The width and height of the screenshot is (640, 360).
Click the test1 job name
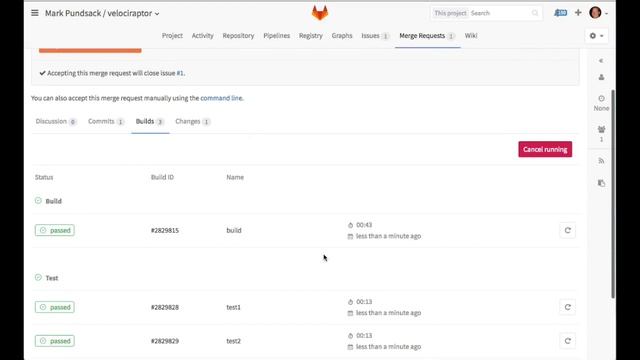click(x=233, y=307)
